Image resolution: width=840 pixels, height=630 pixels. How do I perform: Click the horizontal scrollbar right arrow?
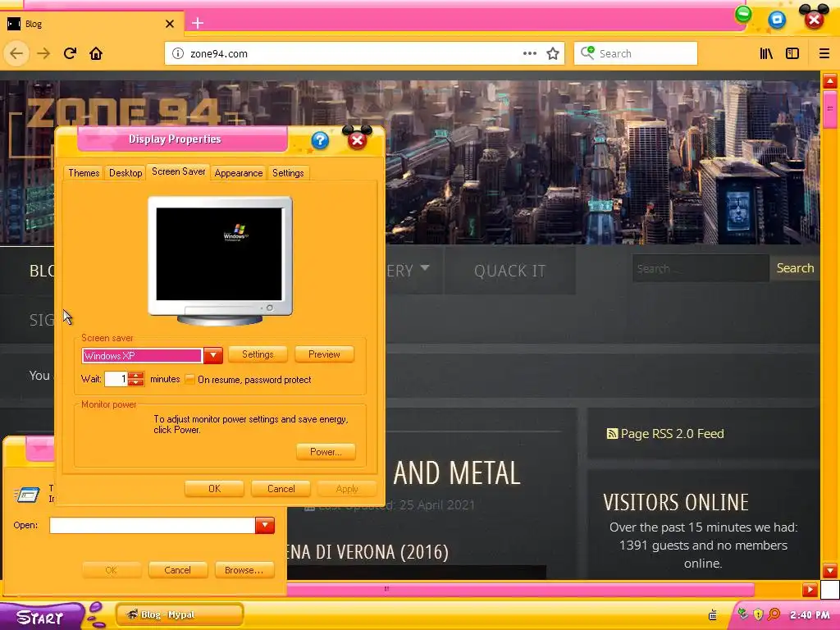tap(810, 590)
